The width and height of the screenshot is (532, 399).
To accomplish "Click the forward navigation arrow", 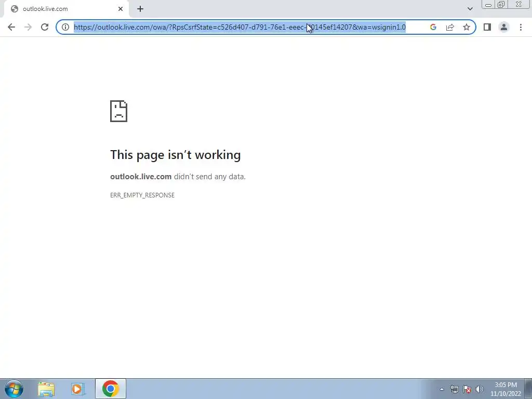I will [x=28, y=27].
